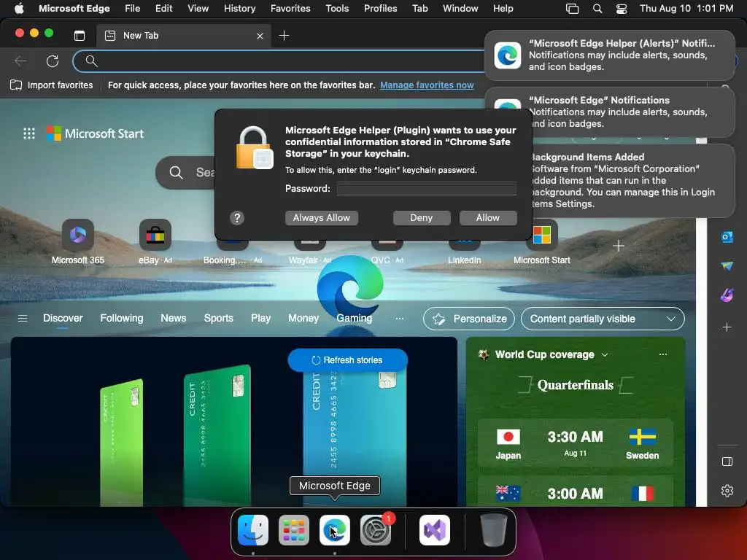
Task: Focus the keychain Password field
Action: click(426, 189)
